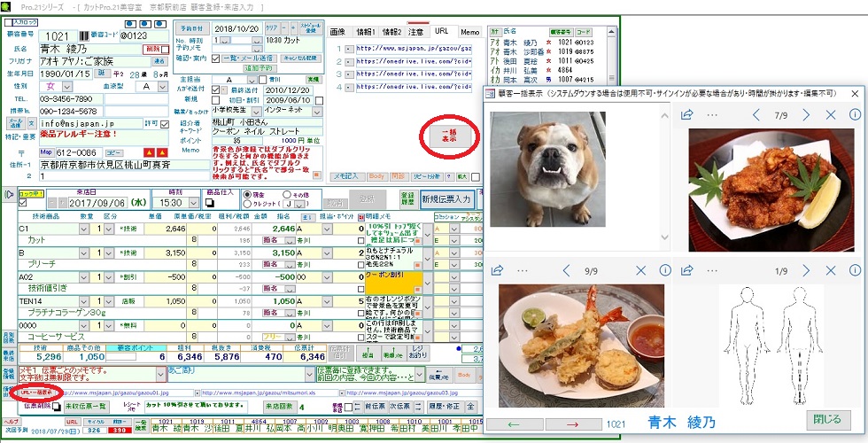
Task: Share the 7/9 fried chicken image
Action: tap(687, 114)
